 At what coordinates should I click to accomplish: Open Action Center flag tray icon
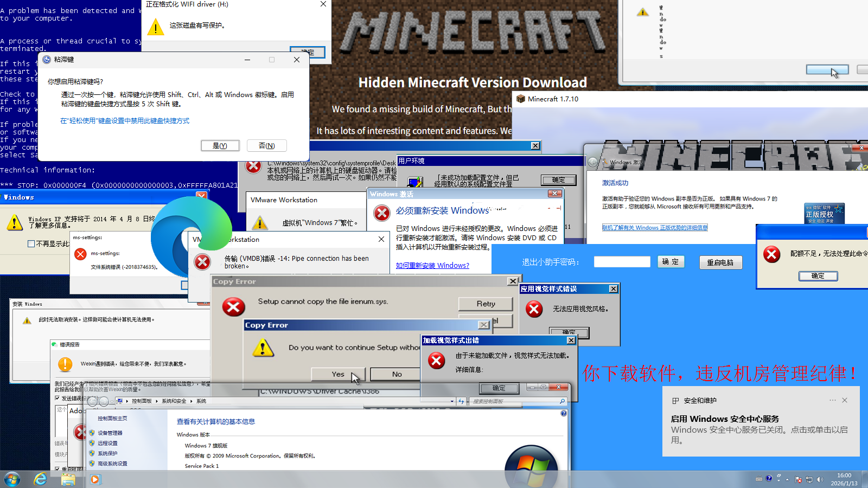(x=799, y=479)
